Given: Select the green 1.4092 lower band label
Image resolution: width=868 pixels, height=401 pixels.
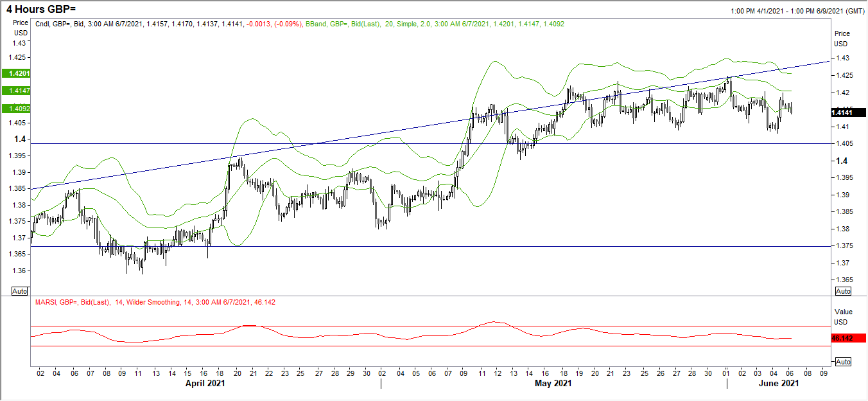Looking at the screenshot, I should click(15, 109).
